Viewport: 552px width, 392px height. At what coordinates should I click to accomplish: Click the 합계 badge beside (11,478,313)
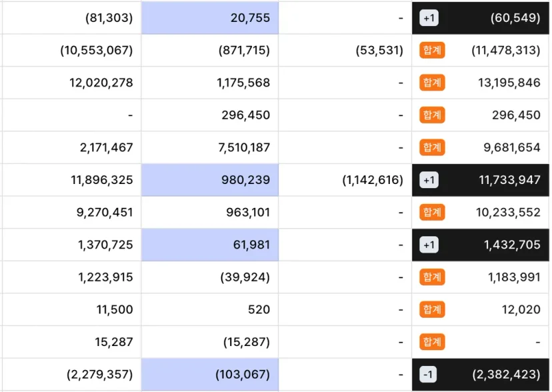coord(432,50)
